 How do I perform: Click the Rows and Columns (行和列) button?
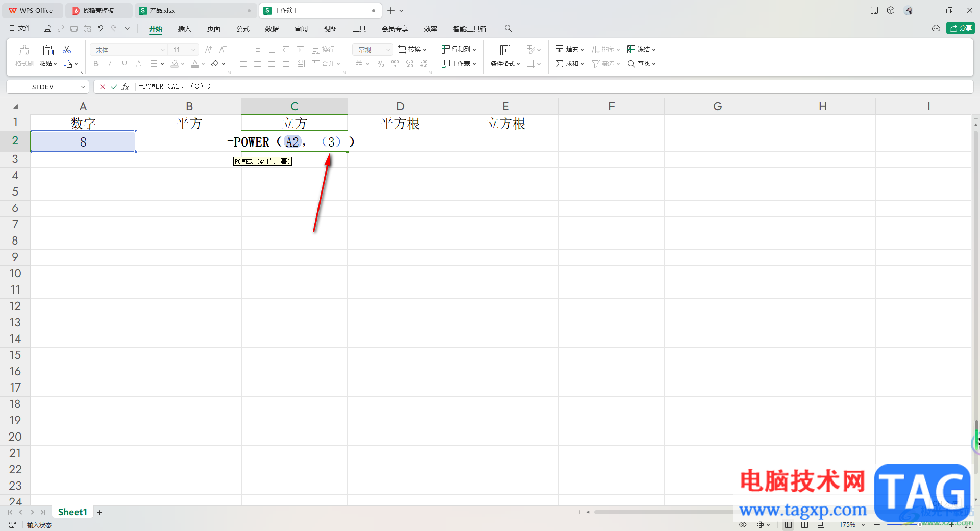pyautogui.click(x=459, y=50)
